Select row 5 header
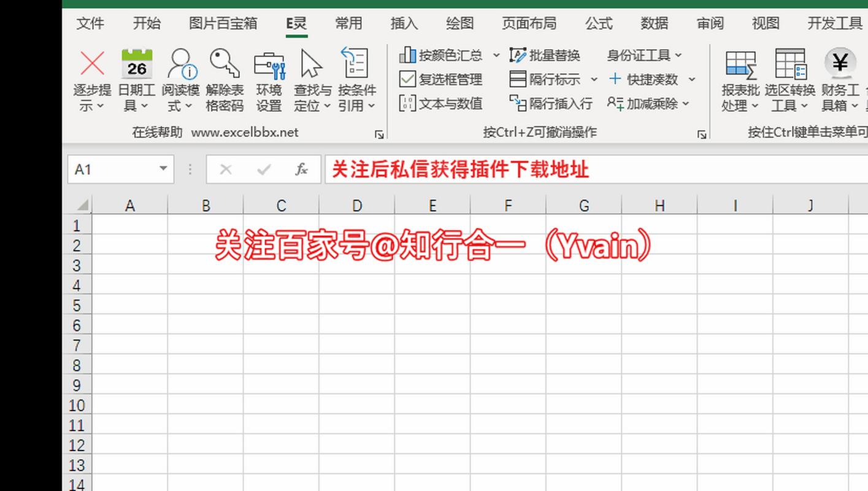Screen dimensions: 868x491 point(77,306)
